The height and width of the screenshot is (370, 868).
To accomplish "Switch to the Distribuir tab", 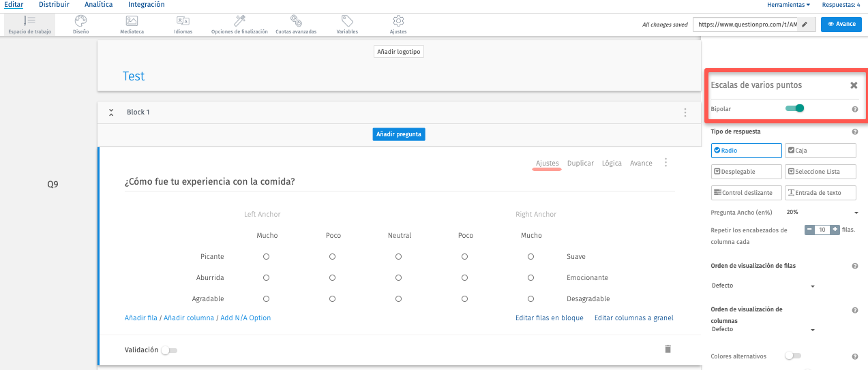I will [54, 5].
